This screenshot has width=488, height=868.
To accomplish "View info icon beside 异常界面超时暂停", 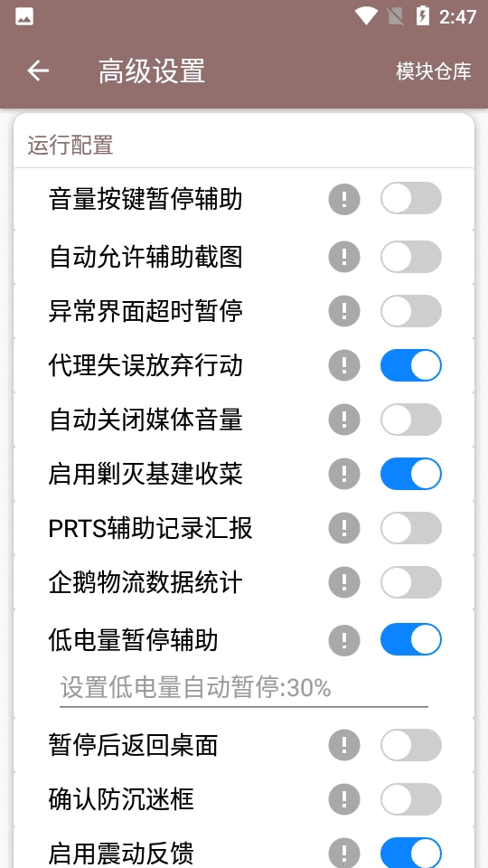I will click(x=344, y=310).
